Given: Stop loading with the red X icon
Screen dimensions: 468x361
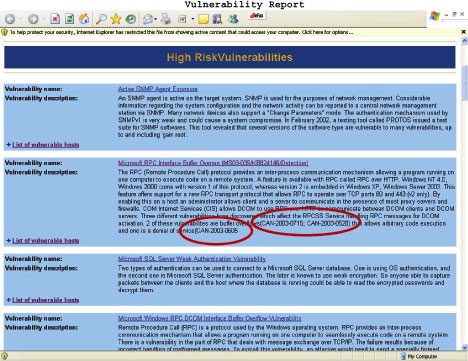Looking at the screenshot, I should click(55, 19).
